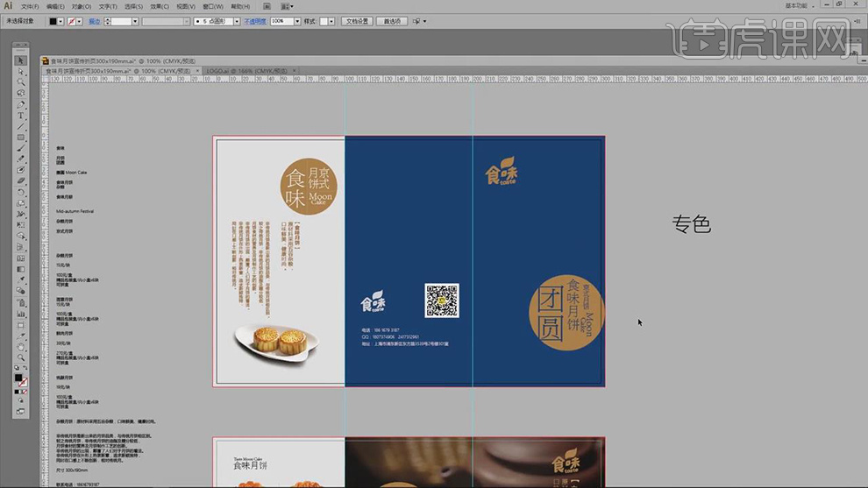The height and width of the screenshot is (488, 868).
Task: Choose the Eraser tool
Action: pyautogui.click(x=20, y=181)
